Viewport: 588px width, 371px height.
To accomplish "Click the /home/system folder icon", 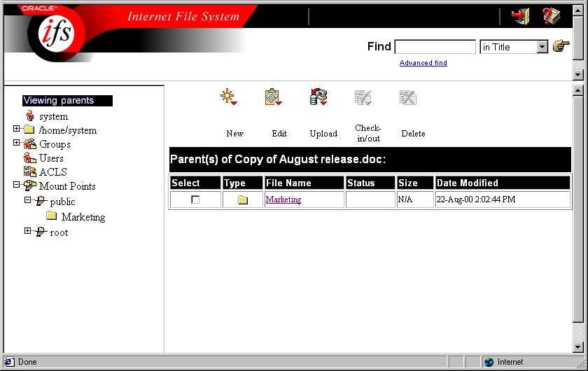I will coord(29,129).
